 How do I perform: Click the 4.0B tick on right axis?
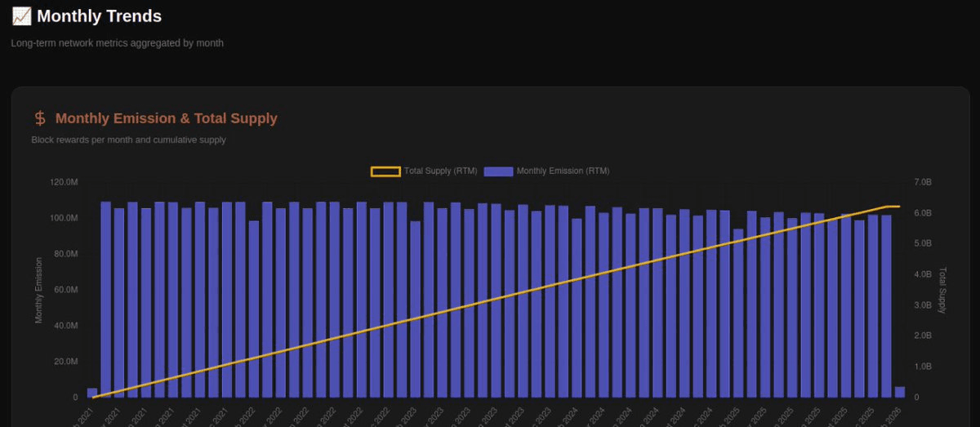pyautogui.click(x=922, y=274)
